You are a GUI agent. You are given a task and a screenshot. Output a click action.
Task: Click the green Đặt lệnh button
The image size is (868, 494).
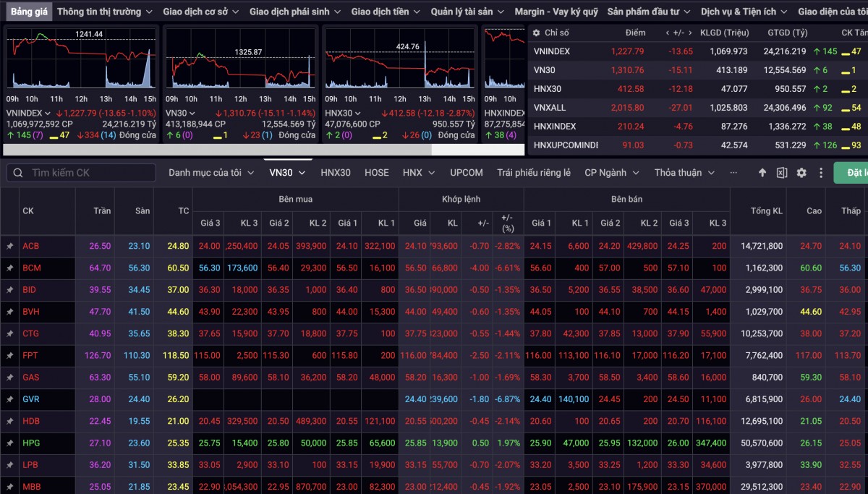[x=852, y=173]
